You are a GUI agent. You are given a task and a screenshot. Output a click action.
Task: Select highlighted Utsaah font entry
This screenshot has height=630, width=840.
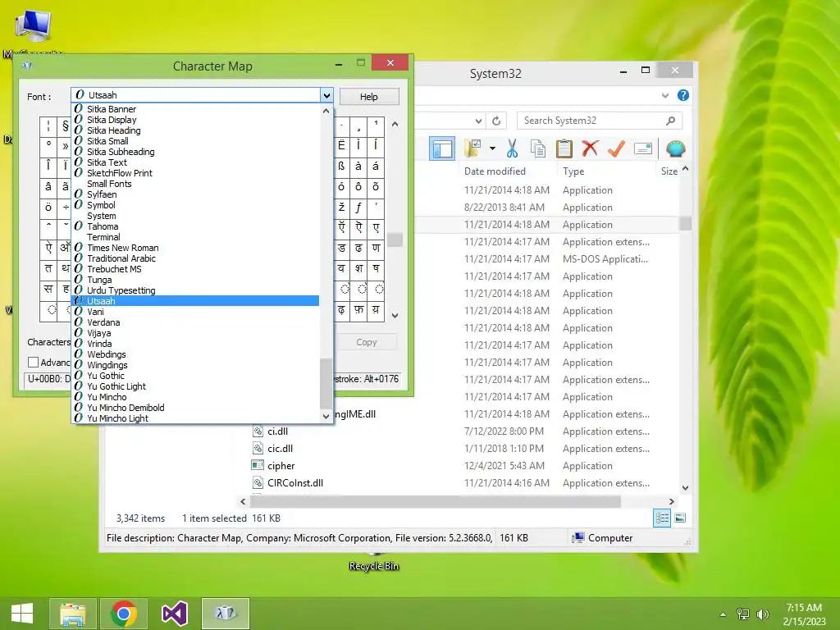click(196, 301)
